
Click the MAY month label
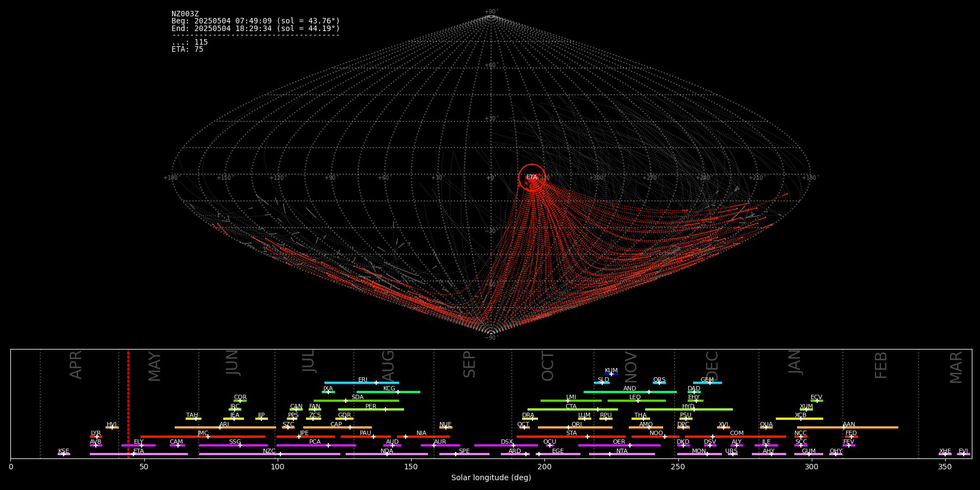coord(155,366)
